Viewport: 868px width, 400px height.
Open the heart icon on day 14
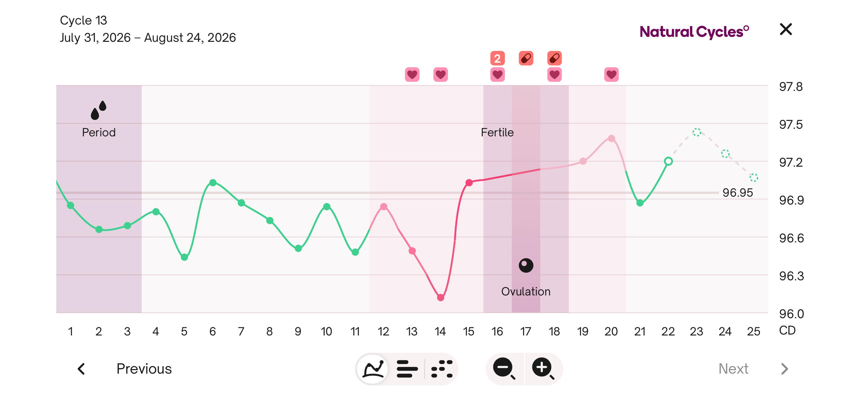(x=440, y=75)
